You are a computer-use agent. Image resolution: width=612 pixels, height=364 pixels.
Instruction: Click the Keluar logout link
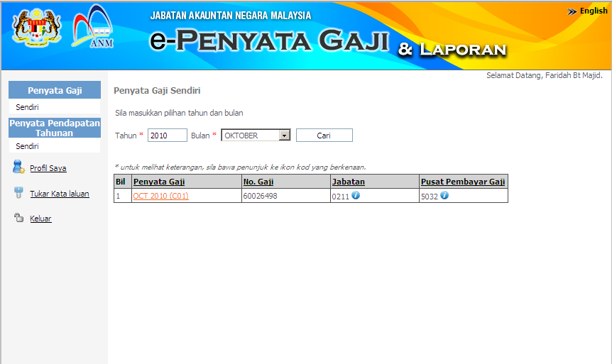(x=40, y=219)
